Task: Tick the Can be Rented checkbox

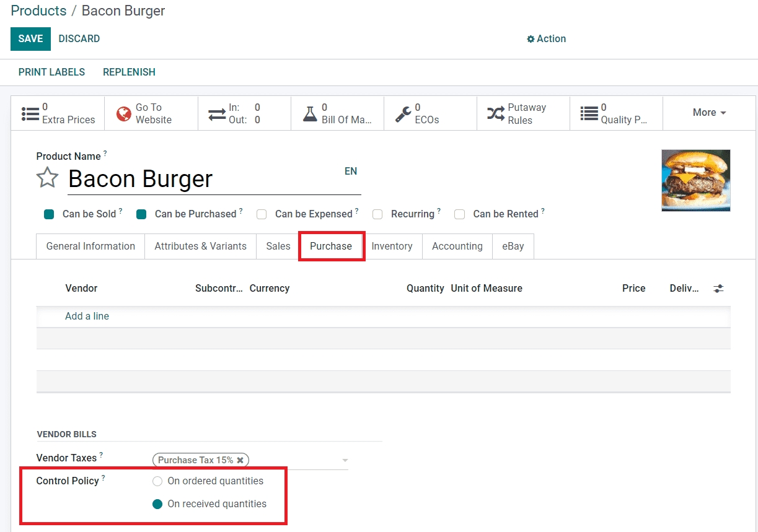Action: point(459,214)
